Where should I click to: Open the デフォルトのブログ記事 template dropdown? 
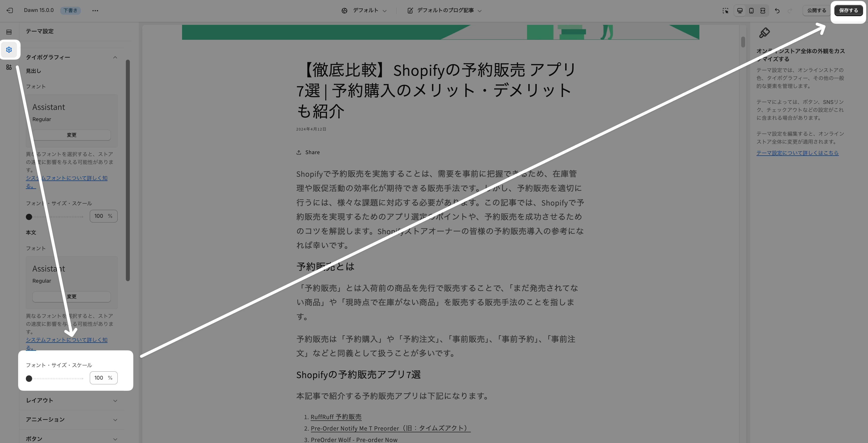click(445, 10)
